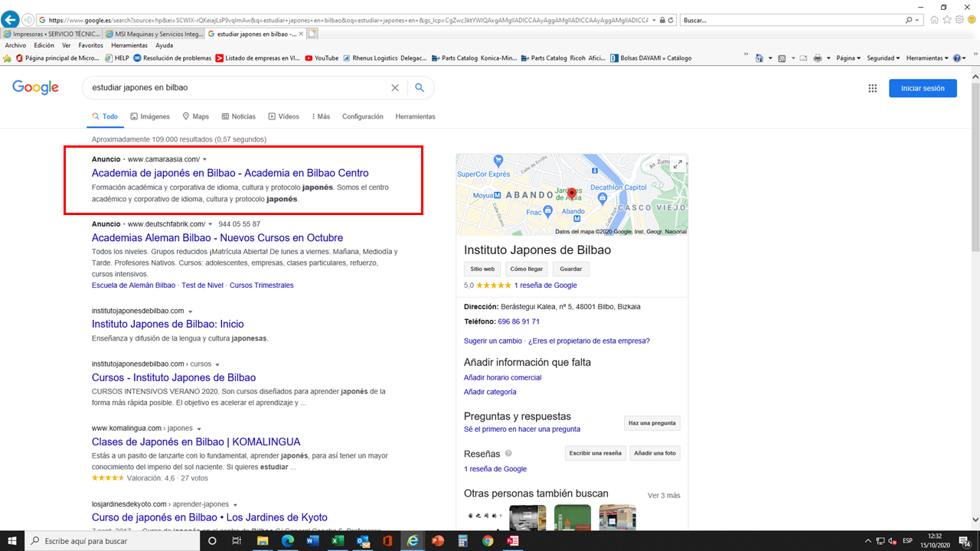980x551 pixels.
Task: Click the red map pin on the map
Action: coord(571,194)
